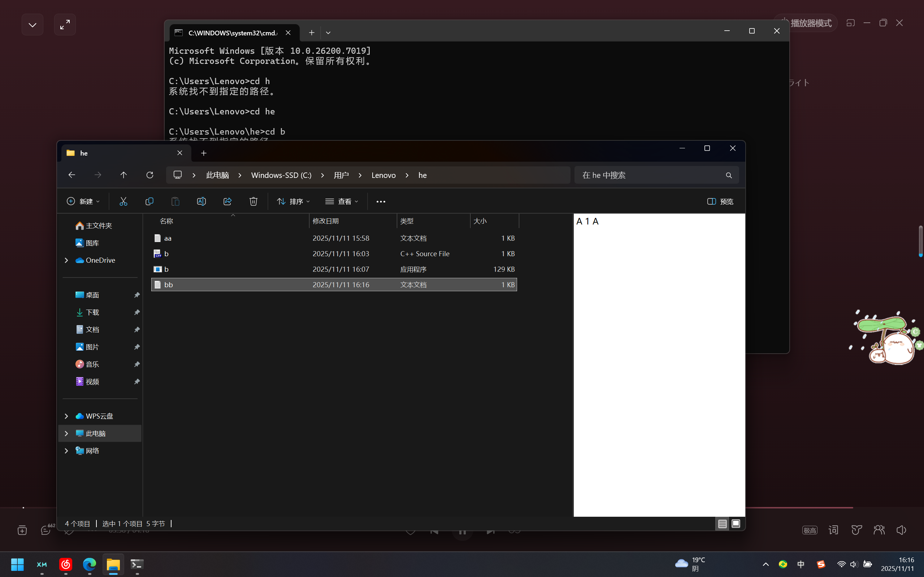Refresh the he folder view

pyautogui.click(x=150, y=175)
